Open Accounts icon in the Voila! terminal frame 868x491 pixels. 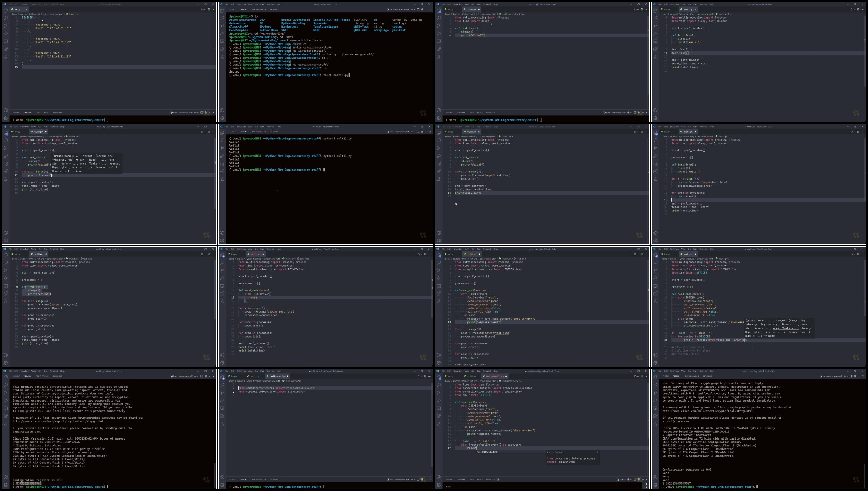tap(222, 233)
